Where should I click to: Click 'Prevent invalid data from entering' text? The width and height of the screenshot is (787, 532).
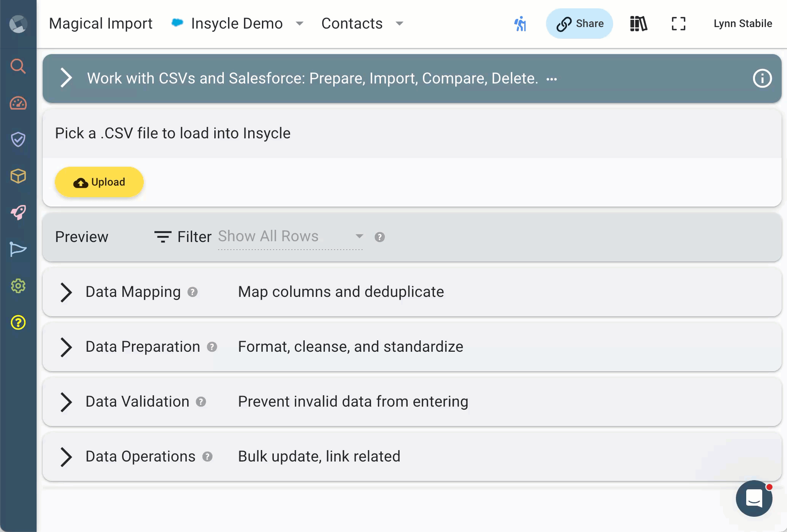coord(353,402)
